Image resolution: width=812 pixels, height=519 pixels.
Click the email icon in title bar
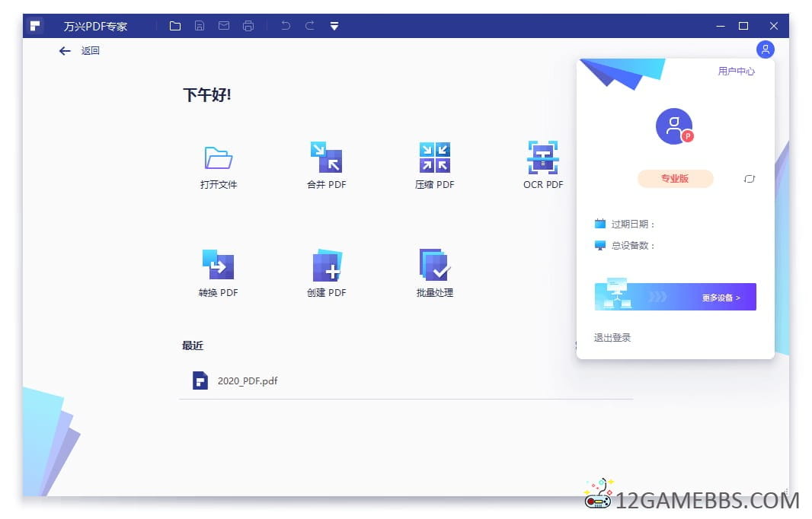pos(224,26)
